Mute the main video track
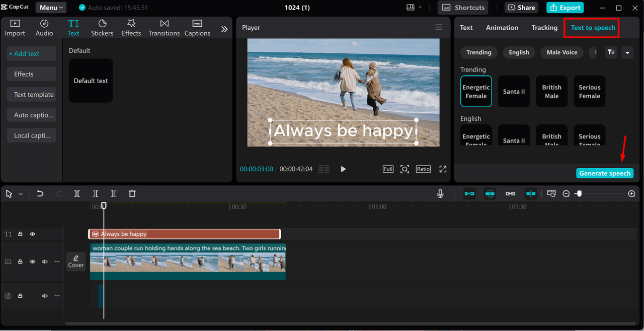This screenshot has height=331, width=644. (45, 262)
